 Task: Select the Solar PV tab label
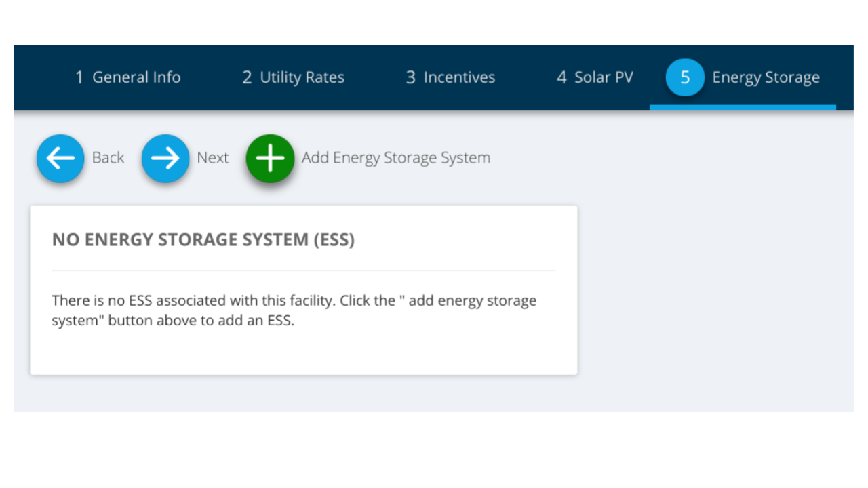pos(604,78)
